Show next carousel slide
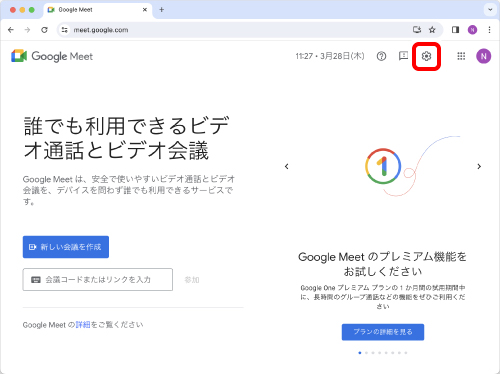This screenshot has height=374, width=500. coord(479,166)
